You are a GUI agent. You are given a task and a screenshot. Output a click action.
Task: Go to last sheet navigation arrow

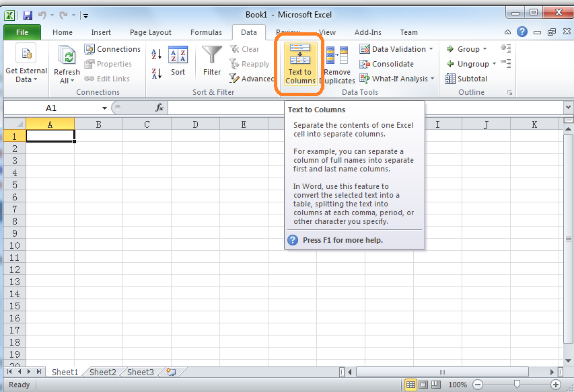click(39, 372)
